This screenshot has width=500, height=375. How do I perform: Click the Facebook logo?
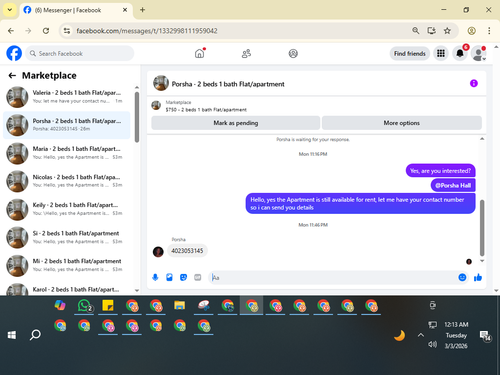point(14,53)
